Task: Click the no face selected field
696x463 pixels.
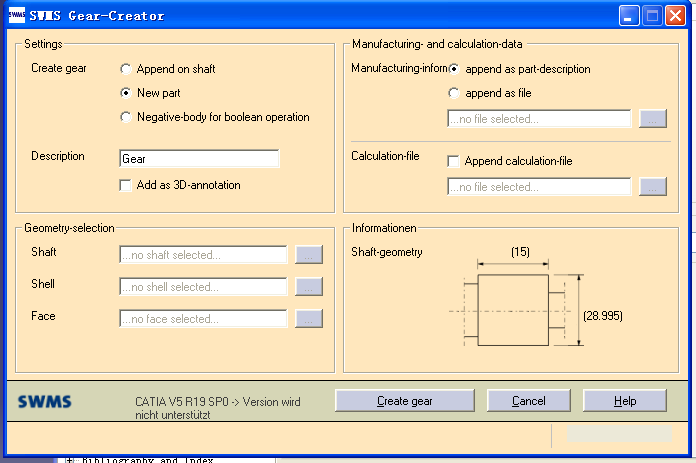Action: (x=203, y=318)
